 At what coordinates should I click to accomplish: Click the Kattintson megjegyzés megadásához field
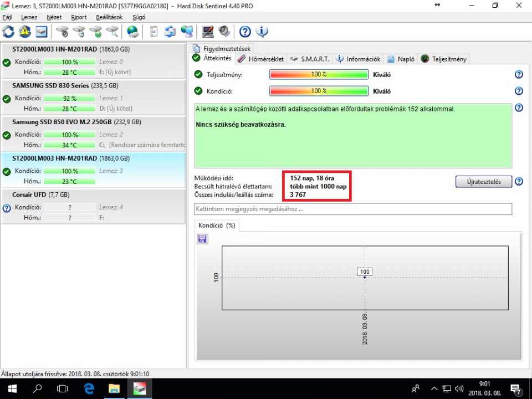353,209
